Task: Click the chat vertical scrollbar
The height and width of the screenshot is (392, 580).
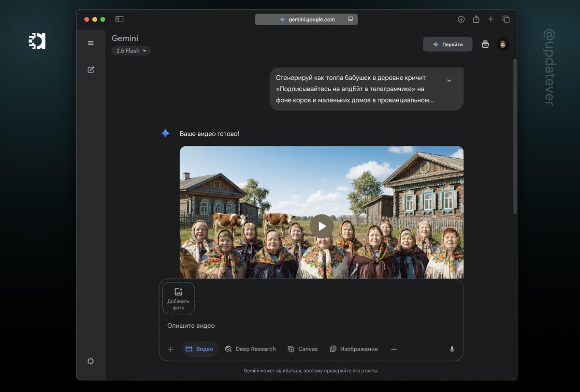Action: pos(515,136)
